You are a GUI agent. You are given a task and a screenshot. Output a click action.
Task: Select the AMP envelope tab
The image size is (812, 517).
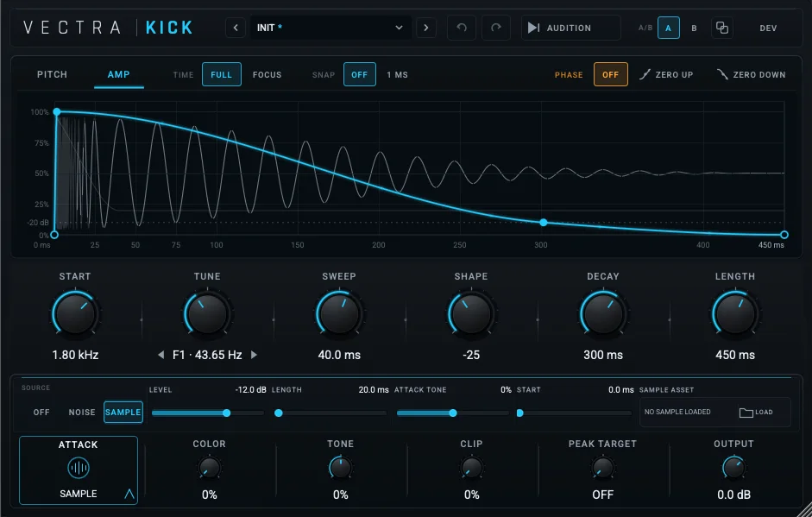tap(118, 74)
